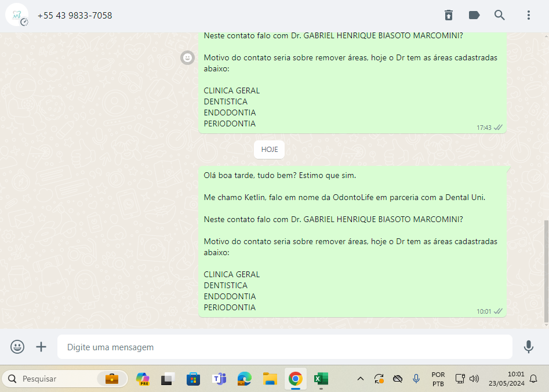549x392 pixels.
Task: Open File Explorer from the taskbar
Action: [270, 379]
